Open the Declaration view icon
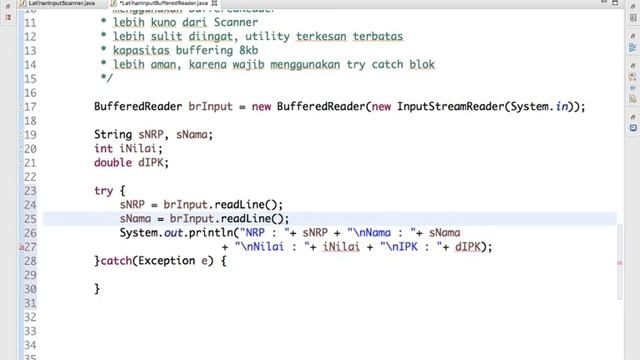This screenshot has height=360, width=640. [633, 98]
